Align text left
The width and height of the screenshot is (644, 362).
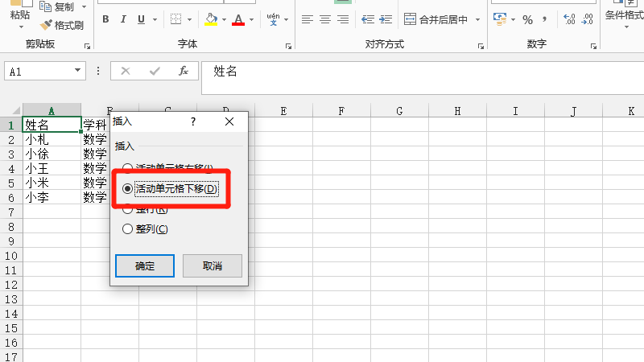308,19
